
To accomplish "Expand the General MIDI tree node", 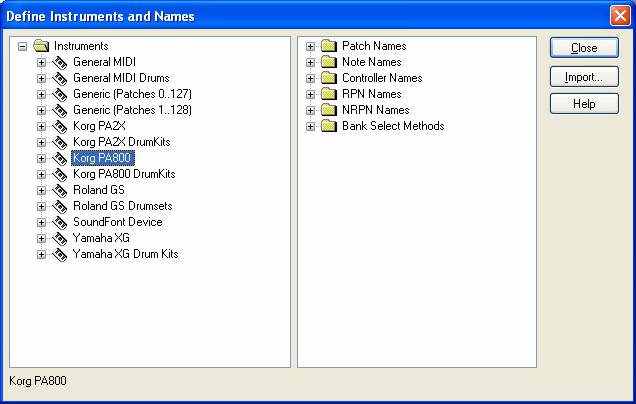I will pyautogui.click(x=41, y=62).
